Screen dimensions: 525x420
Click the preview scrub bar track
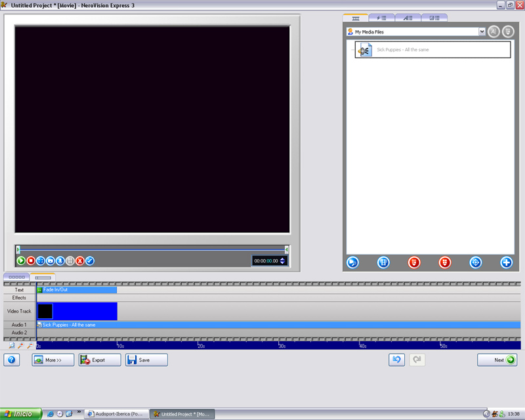click(x=152, y=249)
